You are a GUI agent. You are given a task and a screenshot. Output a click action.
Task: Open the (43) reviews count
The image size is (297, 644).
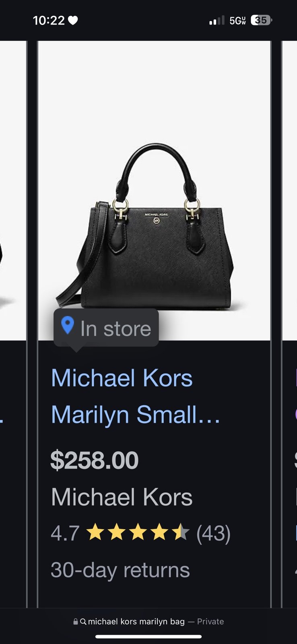(x=213, y=533)
